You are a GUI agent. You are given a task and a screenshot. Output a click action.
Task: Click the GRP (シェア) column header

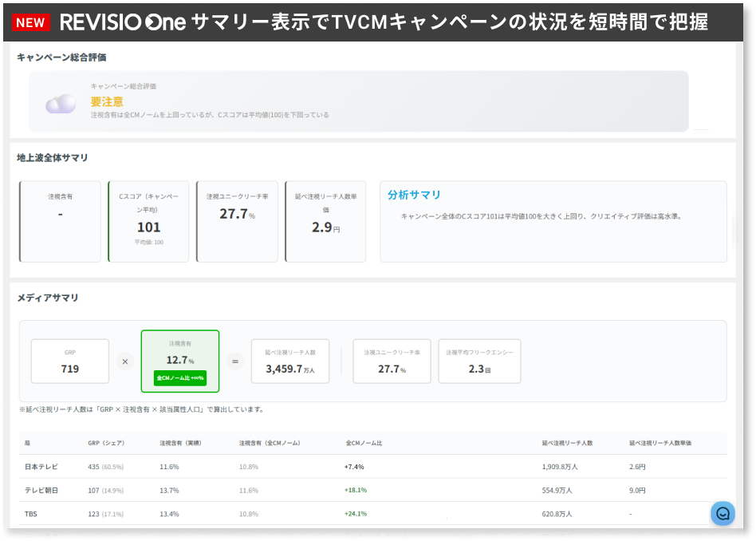106,443
